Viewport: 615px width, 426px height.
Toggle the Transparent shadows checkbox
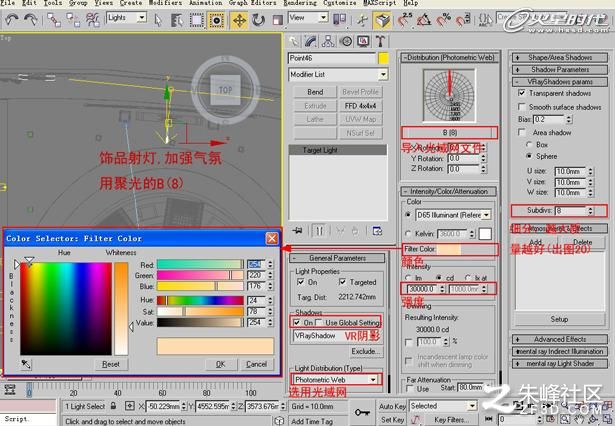point(521,93)
